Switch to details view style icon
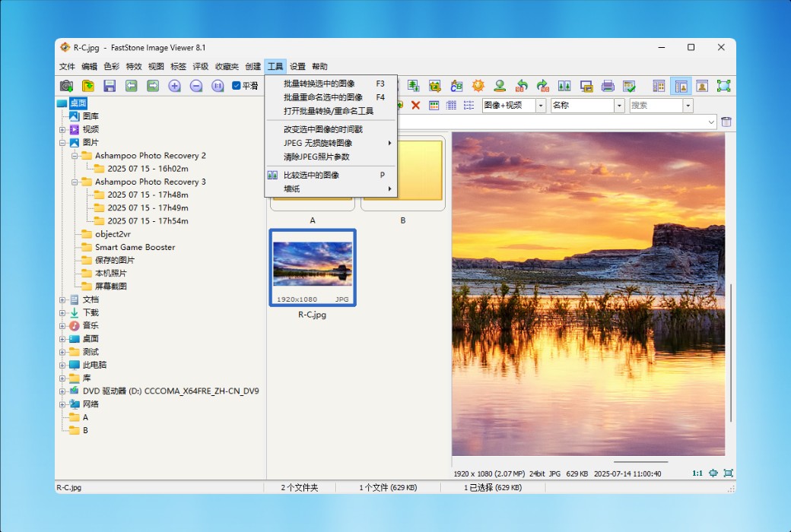This screenshot has height=532, width=791. [x=452, y=106]
